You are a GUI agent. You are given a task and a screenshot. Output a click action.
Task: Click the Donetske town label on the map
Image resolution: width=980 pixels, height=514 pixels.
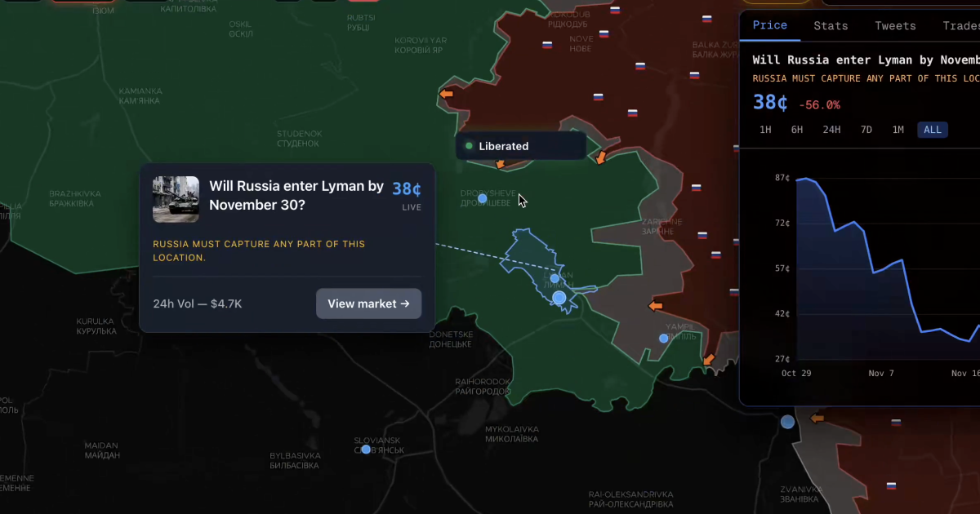click(x=451, y=339)
